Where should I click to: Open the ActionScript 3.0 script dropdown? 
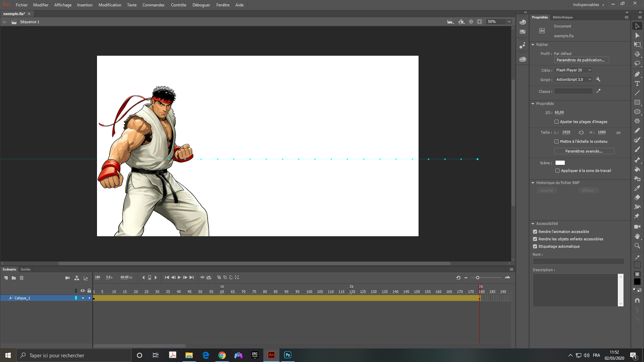point(574,79)
